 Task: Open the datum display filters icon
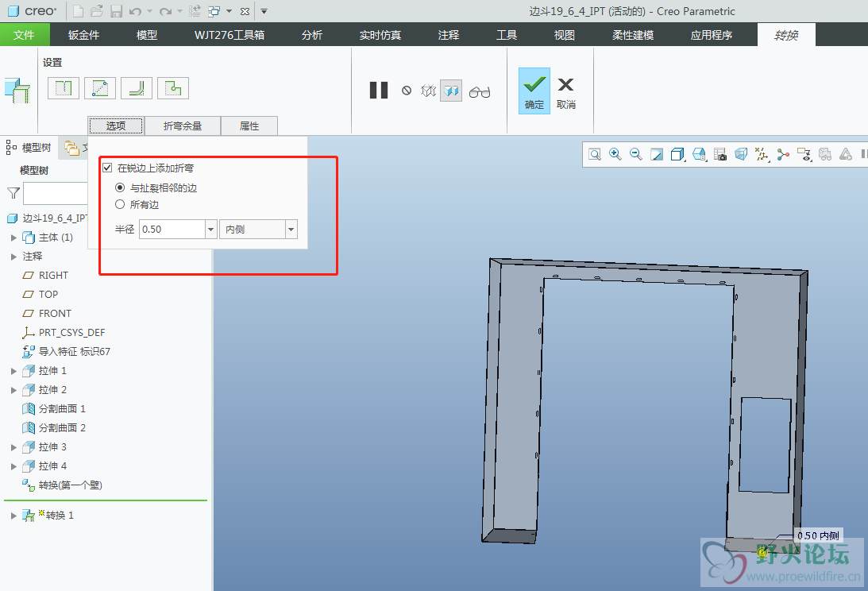(762, 154)
